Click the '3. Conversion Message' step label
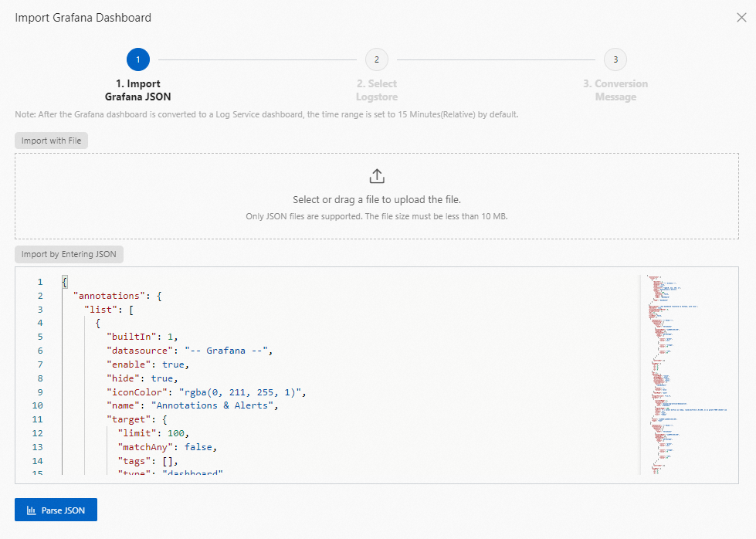 [615, 90]
